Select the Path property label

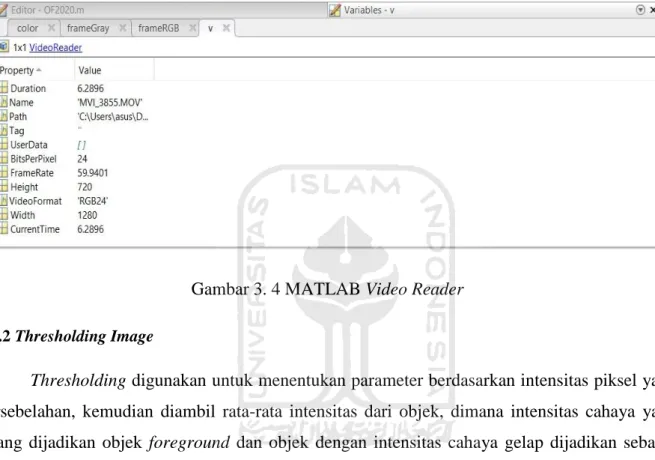[x=18, y=117]
